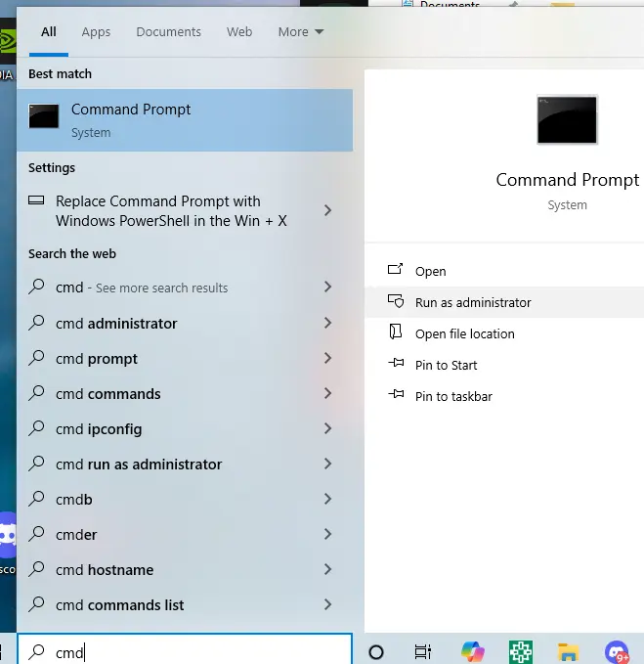This screenshot has height=664, width=644.
Task: Click the shield icon for Run as administrator
Action: click(x=396, y=300)
